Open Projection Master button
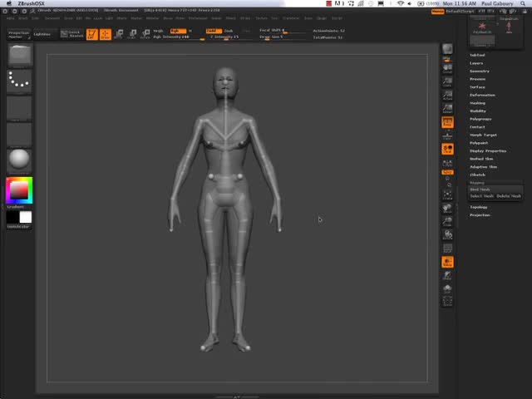The height and width of the screenshot is (399, 532). click(19, 34)
